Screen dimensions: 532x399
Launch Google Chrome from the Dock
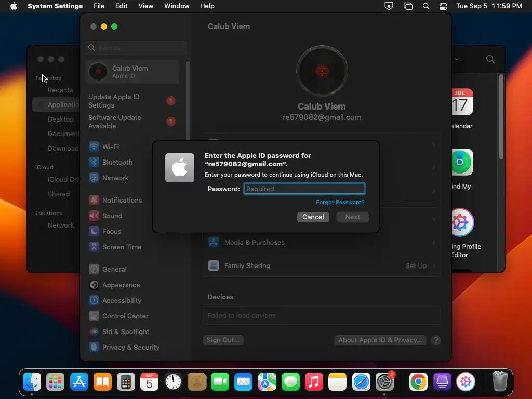click(418, 382)
